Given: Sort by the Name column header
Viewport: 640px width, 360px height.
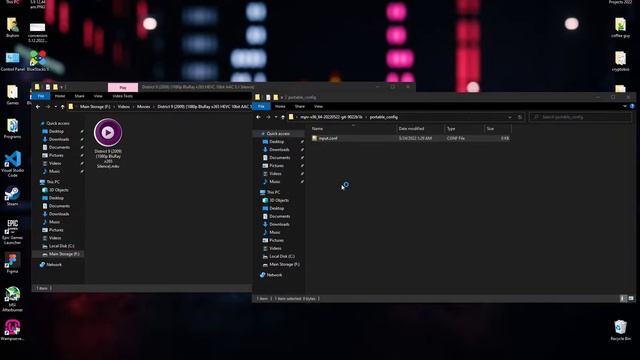Looking at the screenshot, I should (353, 129).
